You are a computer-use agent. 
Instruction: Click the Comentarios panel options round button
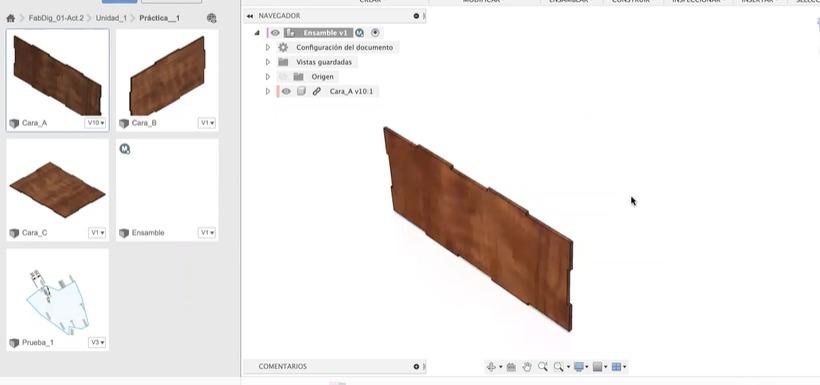click(x=416, y=367)
